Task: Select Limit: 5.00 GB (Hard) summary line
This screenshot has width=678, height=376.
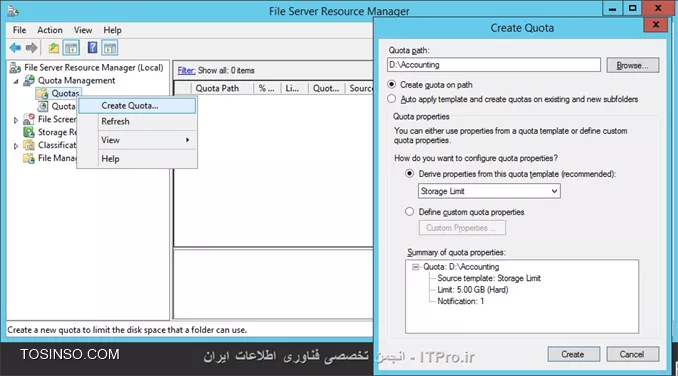Action: click(x=473, y=290)
